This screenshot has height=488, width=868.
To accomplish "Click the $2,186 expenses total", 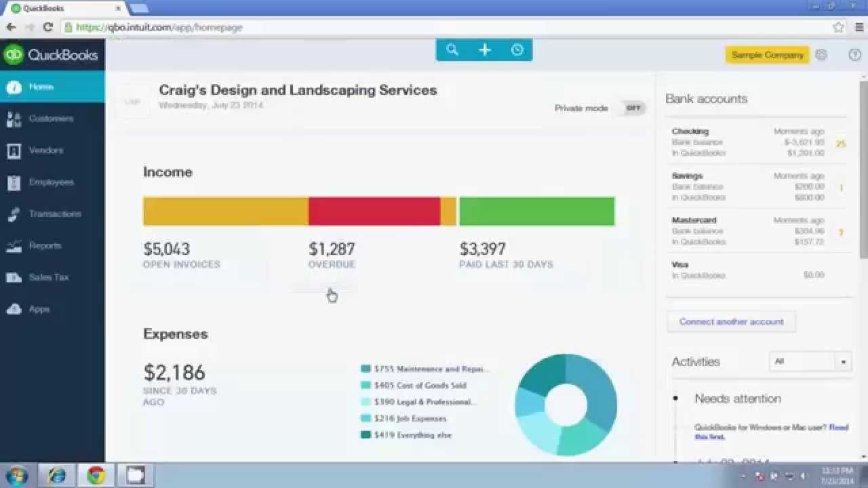I will pos(174,373).
